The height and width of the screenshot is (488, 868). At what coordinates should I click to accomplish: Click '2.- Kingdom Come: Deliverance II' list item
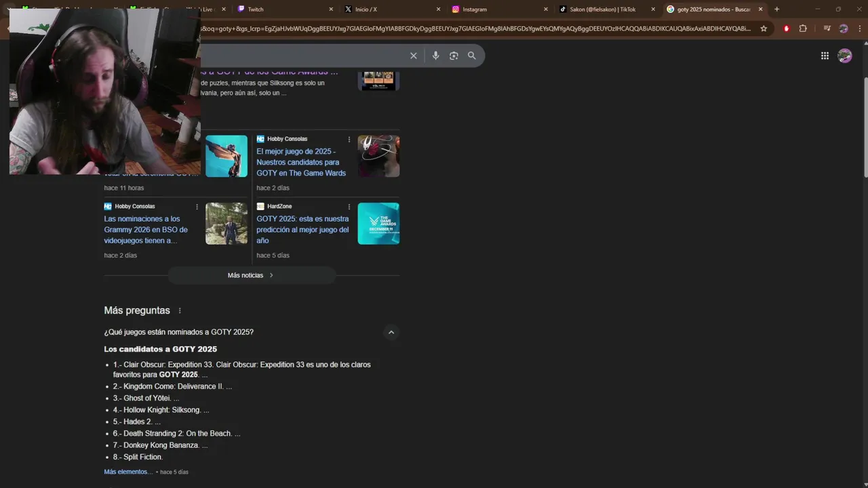172,386
